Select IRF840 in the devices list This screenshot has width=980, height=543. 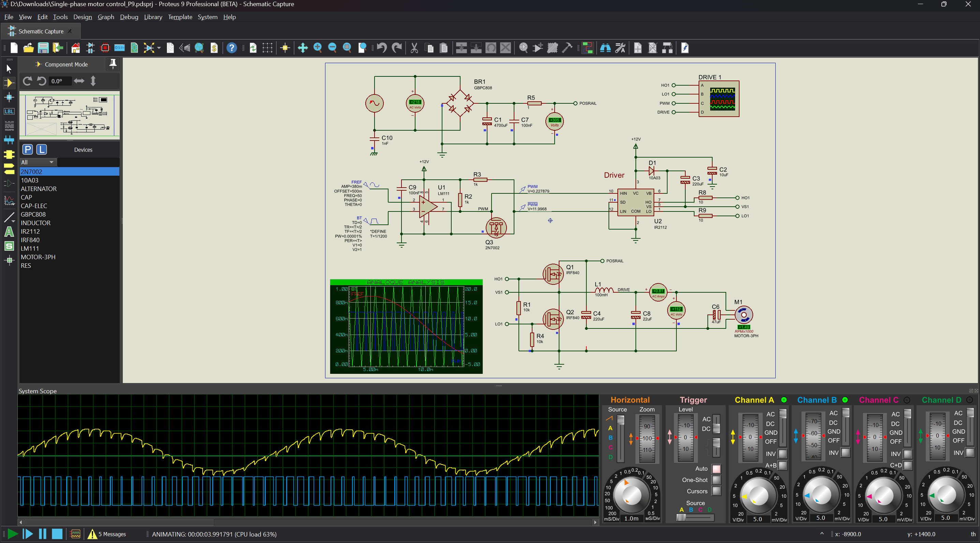[x=30, y=240]
